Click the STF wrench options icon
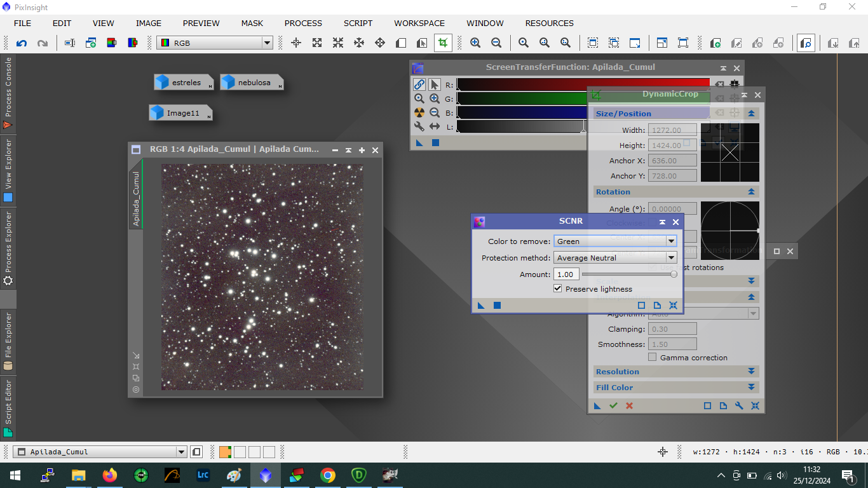The width and height of the screenshot is (868, 488). (x=419, y=126)
